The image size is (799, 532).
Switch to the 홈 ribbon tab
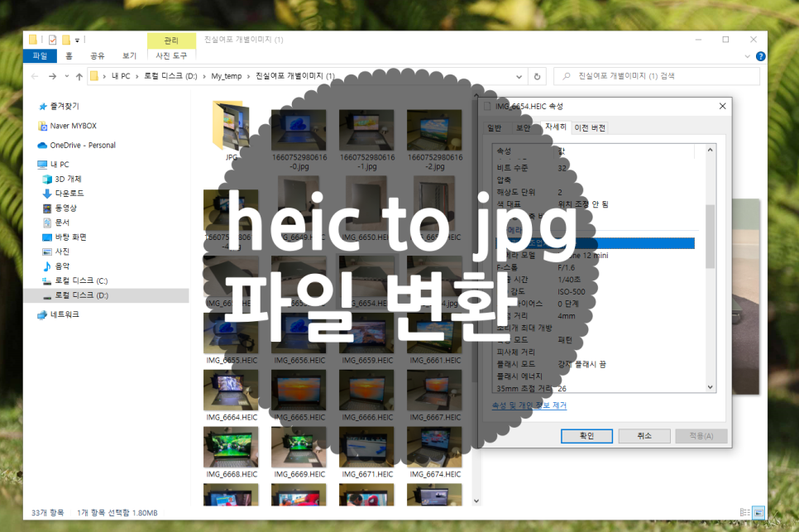pyautogui.click(x=69, y=55)
